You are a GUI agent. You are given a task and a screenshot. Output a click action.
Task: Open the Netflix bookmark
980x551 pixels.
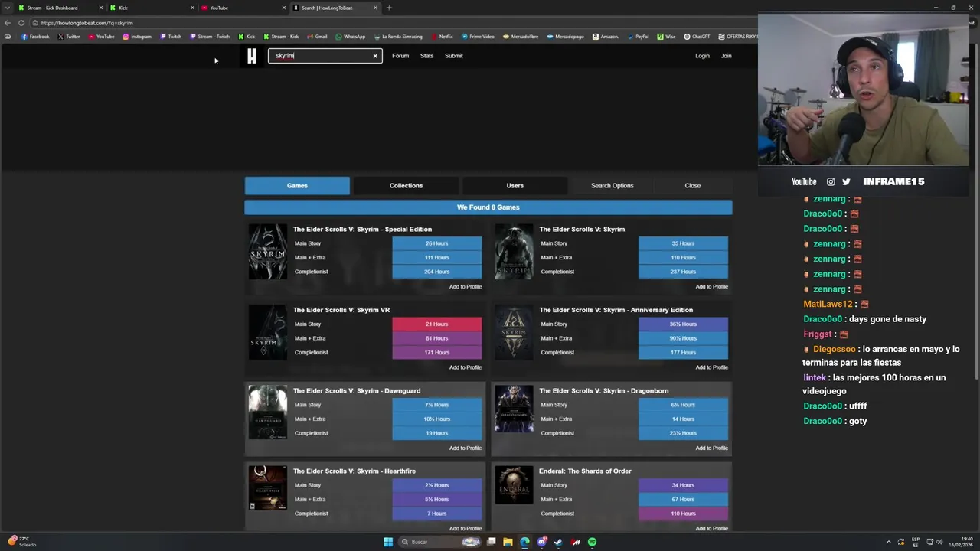442,37
